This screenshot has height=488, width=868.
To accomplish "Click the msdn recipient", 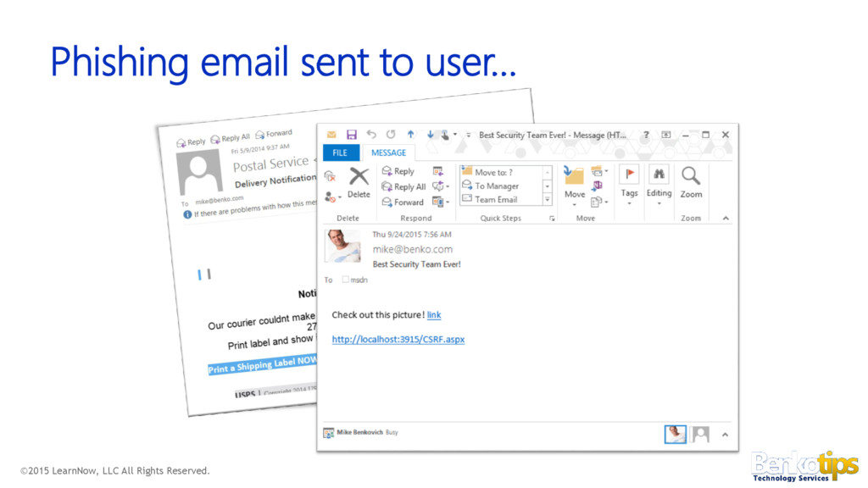I will point(359,280).
